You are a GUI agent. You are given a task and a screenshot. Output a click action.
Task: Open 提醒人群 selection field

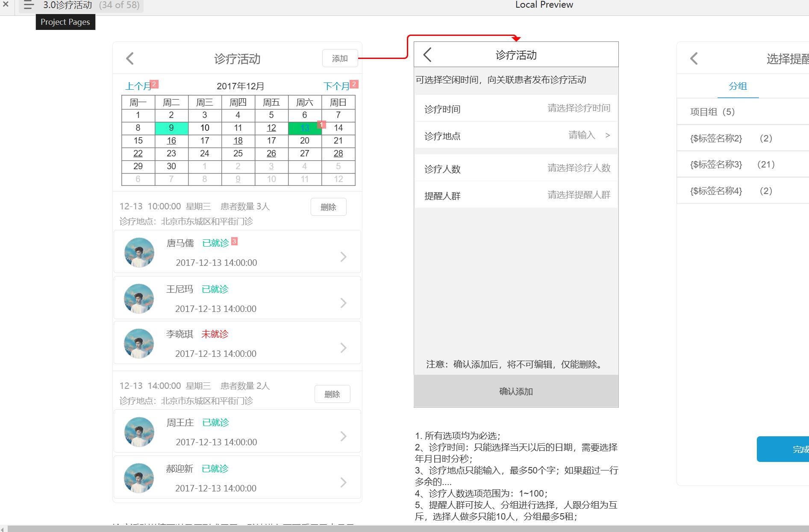point(516,195)
